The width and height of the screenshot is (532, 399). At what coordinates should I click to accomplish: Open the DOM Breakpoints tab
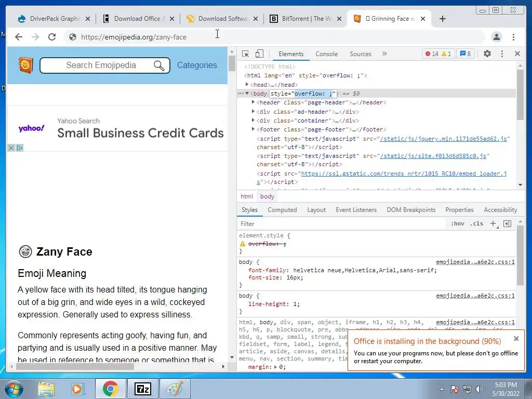pyautogui.click(x=411, y=210)
